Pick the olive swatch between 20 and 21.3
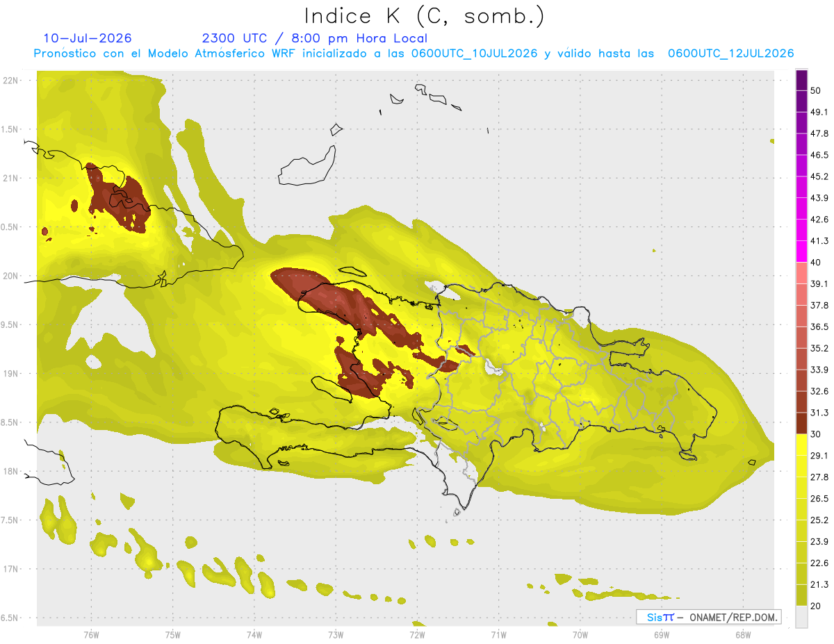Viewport: 834px width, 644px height. (802, 595)
